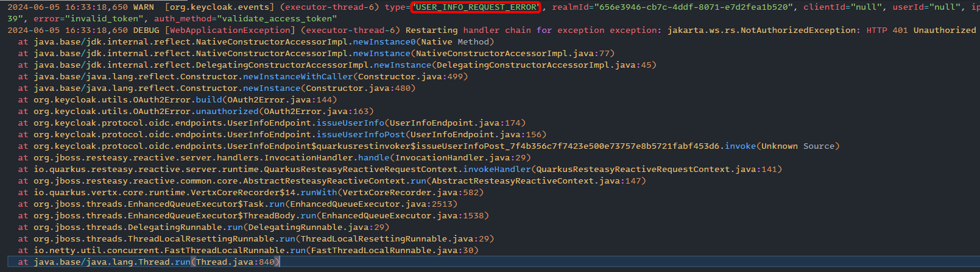This screenshot has height=272, width=980.
Task: Click the unauthorized method in OAuth2Error frame
Action: [227, 112]
